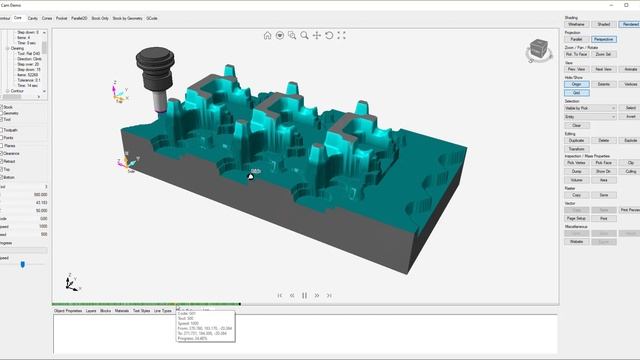Click the magnifier Zoom icon in viewport toolbar

(304, 36)
